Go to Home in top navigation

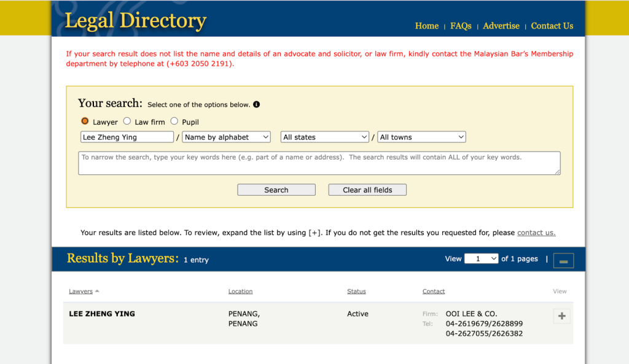pyautogui.click(x=427, y=26)
